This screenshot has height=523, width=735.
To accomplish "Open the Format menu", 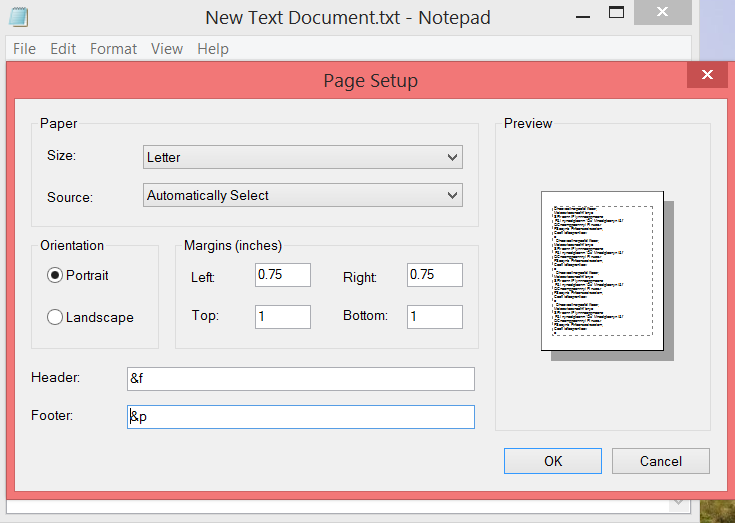I will 113,49.
